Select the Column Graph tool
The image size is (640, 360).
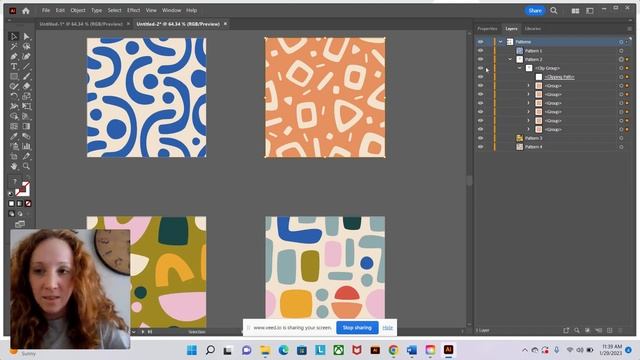pos(27,146)
